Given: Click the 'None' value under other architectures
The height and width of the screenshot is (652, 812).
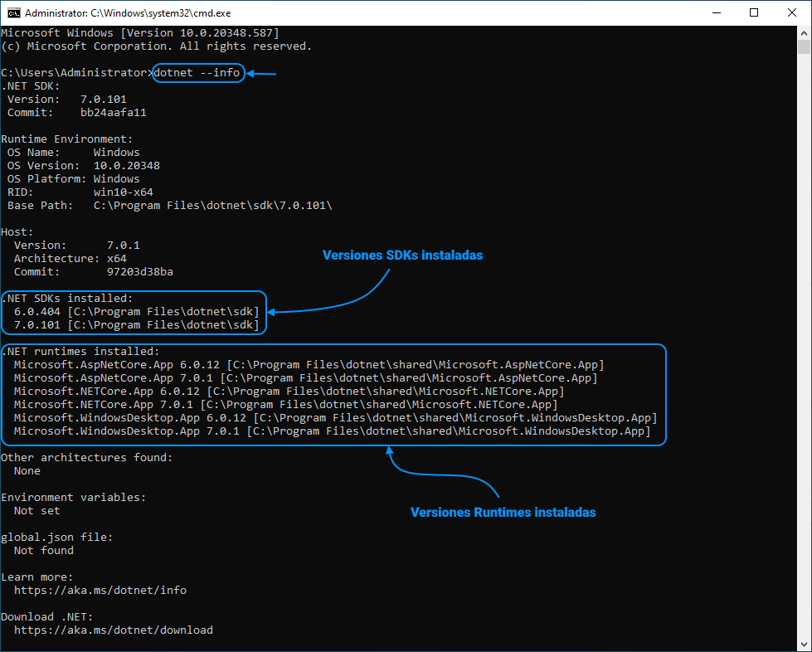Looking at the screenshot, I should click(27, 470).
